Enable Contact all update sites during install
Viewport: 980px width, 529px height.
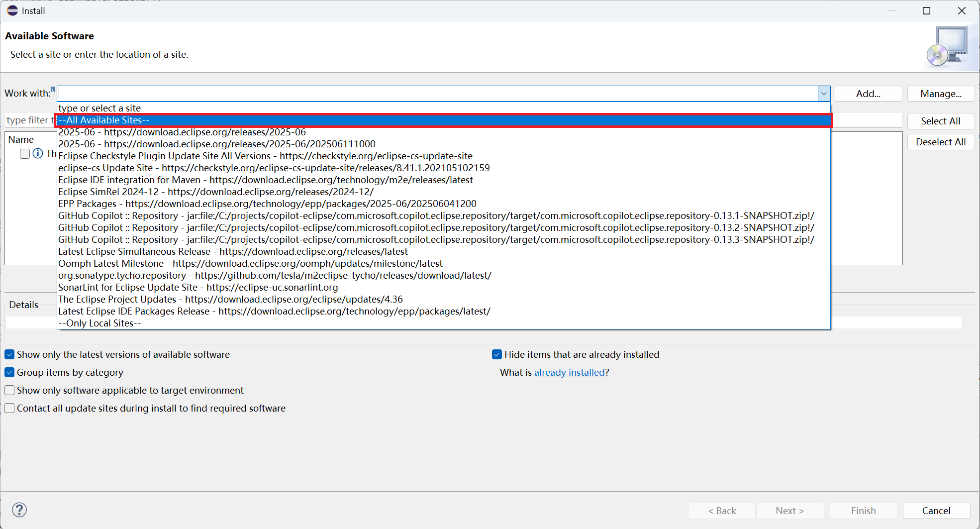[x=9, y=408]
